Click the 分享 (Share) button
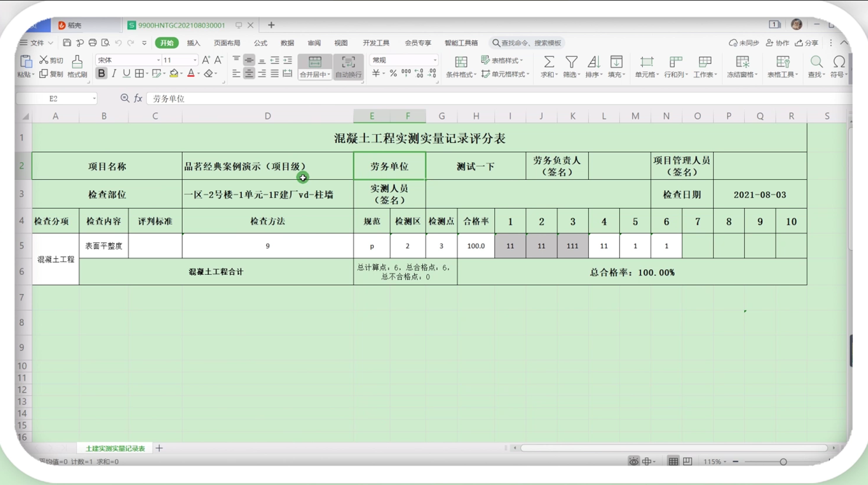 tap(807, 43)
